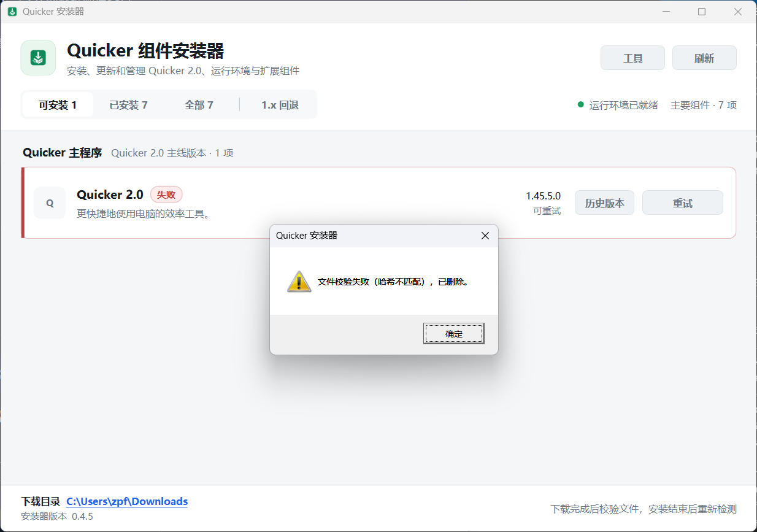757x532 pixels.
Task: Click the 运行环境已就绪 status text
Action: [623, 105]
